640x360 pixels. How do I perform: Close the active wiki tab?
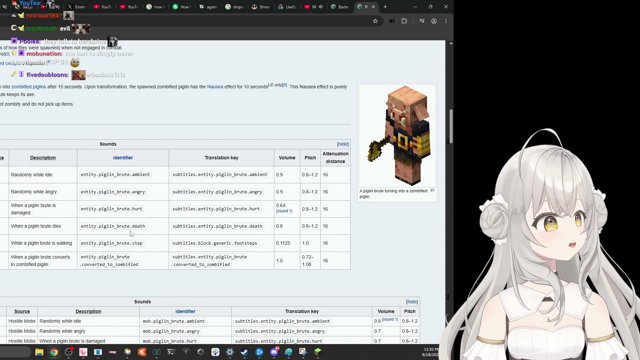(373, 7)
